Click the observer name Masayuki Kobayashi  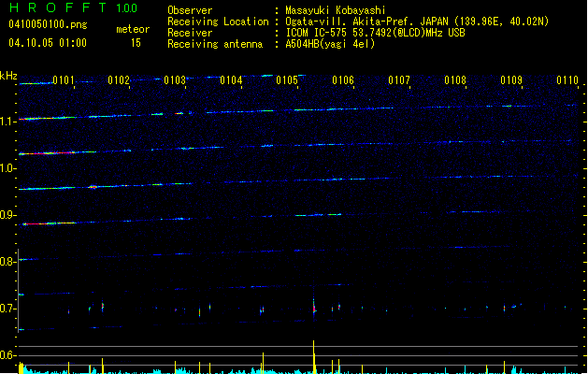click(x=336, y=10)
